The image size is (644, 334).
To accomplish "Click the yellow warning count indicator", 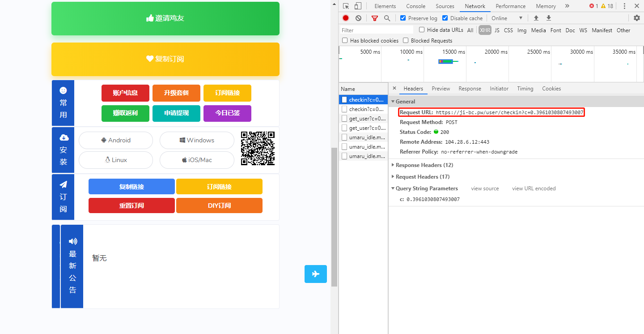I will 607,6.
